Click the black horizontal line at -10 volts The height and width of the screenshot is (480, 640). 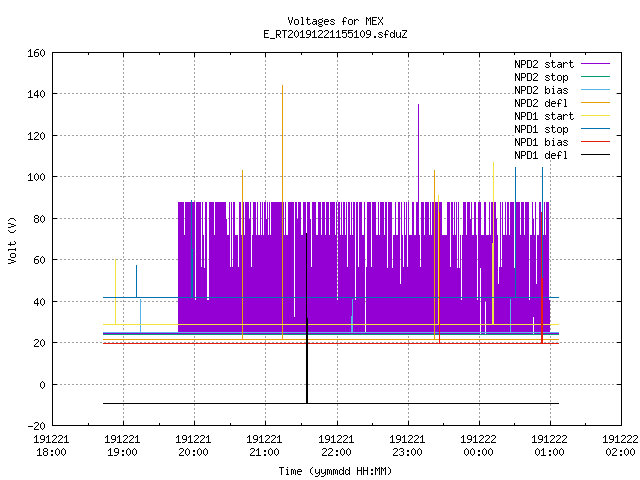tap(331, 404)
